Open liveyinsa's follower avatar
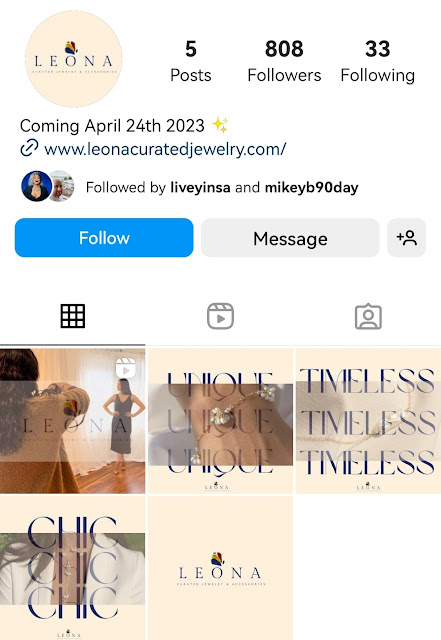441x640 pixels. [x=36, y=187]
